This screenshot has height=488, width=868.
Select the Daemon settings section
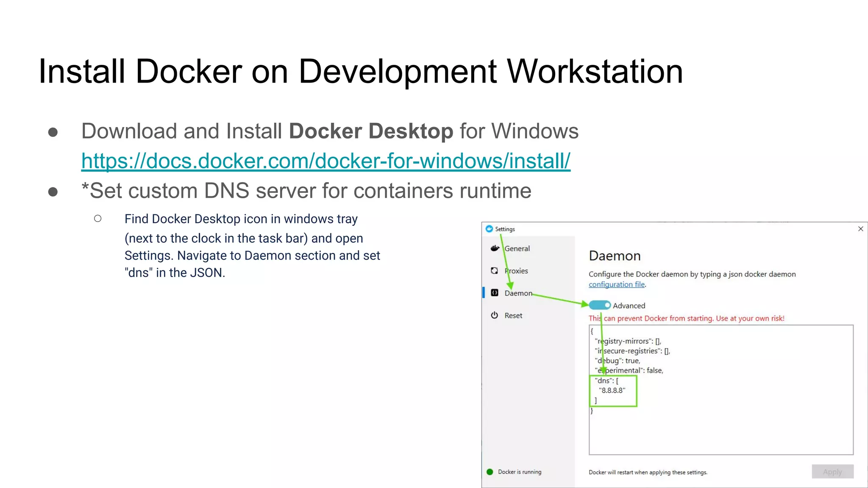click(x=518, y=293)
